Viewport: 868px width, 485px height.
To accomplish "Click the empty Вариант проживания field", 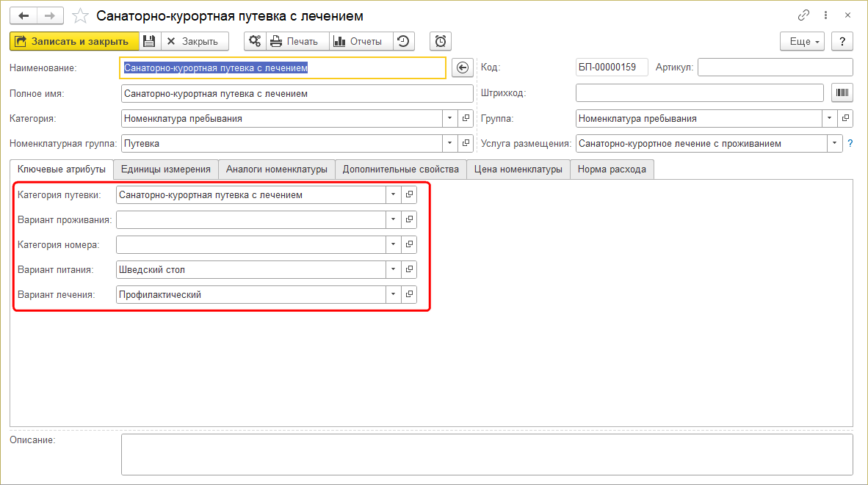I will [251, 219].
